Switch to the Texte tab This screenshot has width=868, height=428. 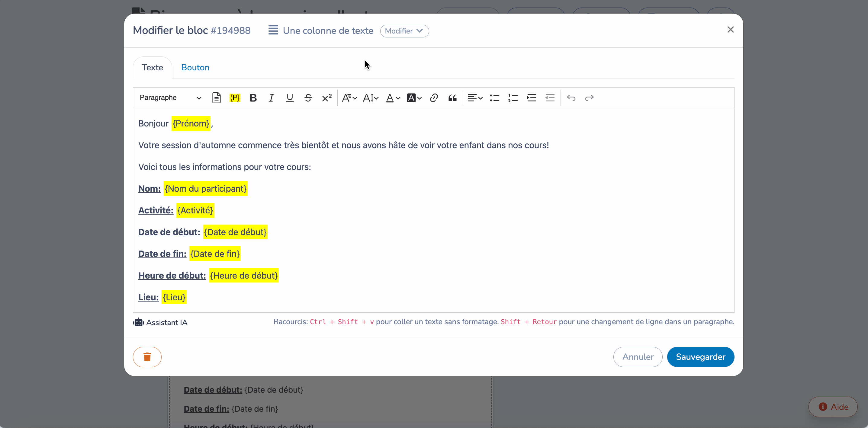[x=152, y=67]
